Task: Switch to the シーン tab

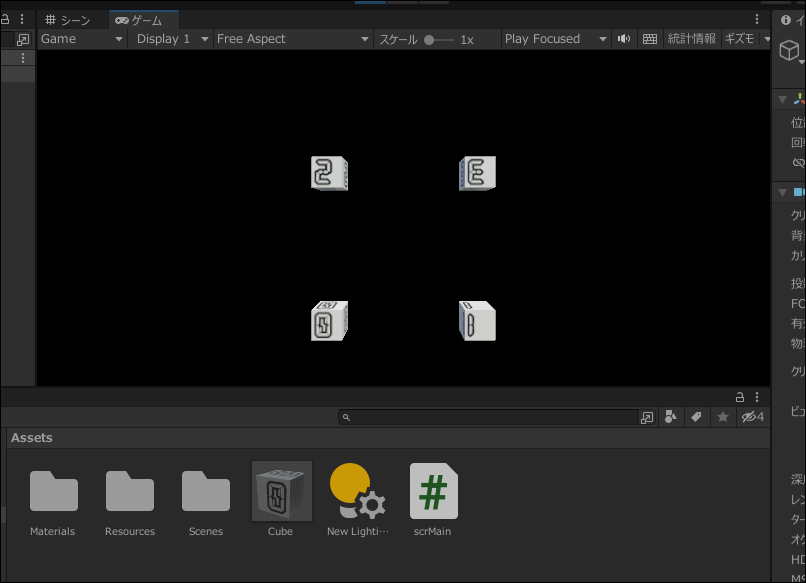Action: 68,20
